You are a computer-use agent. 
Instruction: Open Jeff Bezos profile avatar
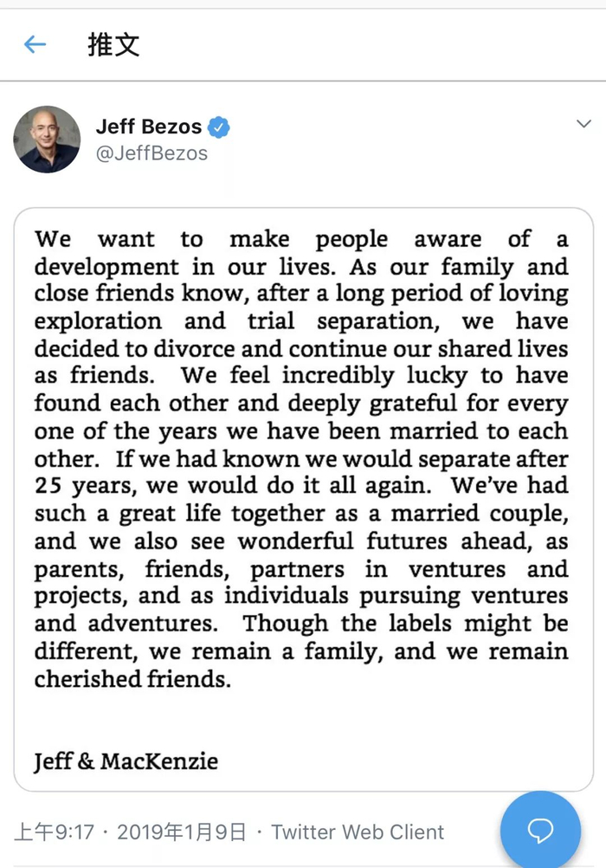click(47, 139)
